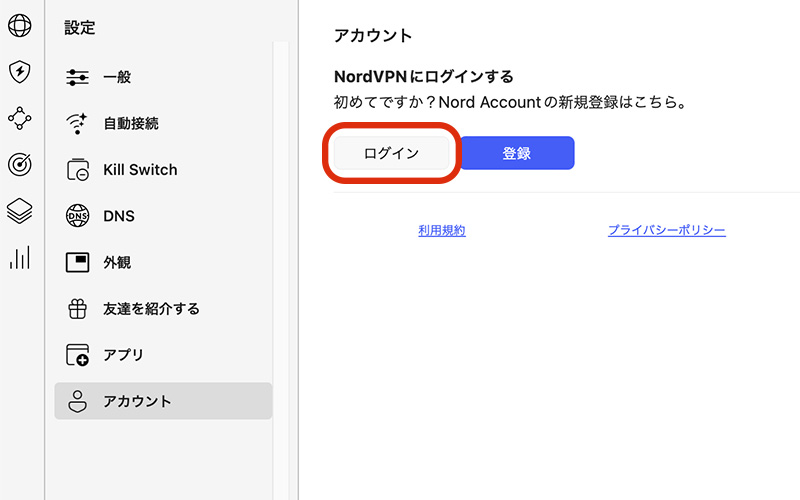Screen dimensions: 800x500
Task: Open Threat Protection shield icon
Action: coord(19,71)
